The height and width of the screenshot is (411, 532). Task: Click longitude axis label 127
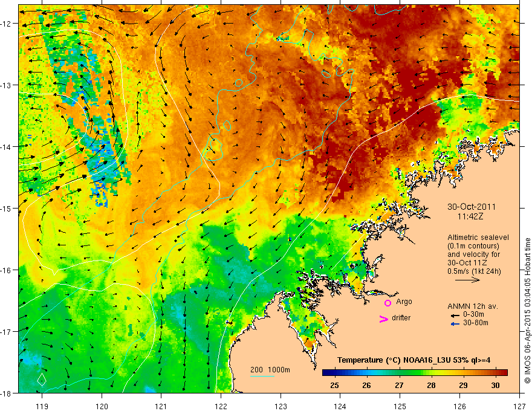pos(519,406)
